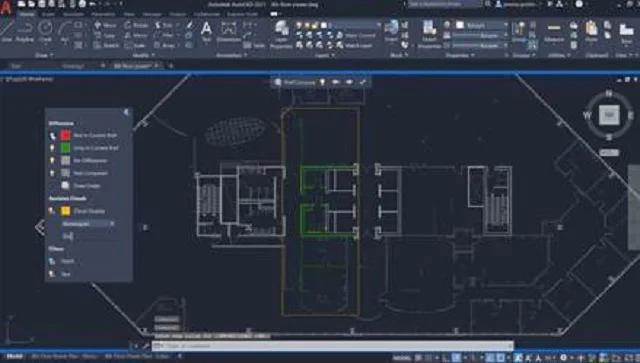The width and height of the screenshot is (640, 363).
Task: Exit Xref Compare with checkmark
Action: tap(362, 82)
